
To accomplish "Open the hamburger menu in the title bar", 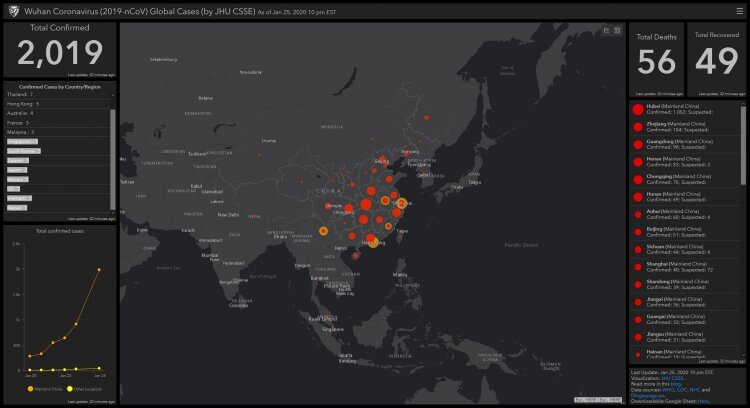I will (x=739, y=11).
